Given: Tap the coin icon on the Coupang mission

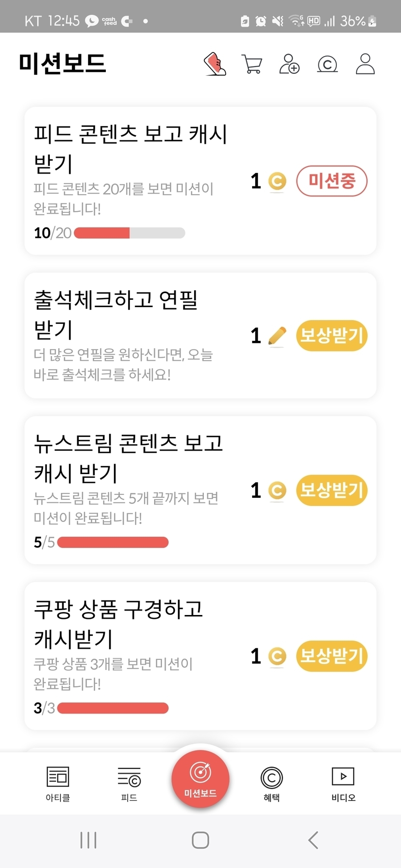Looking at the screenshot, I should [x=277, y=656].
